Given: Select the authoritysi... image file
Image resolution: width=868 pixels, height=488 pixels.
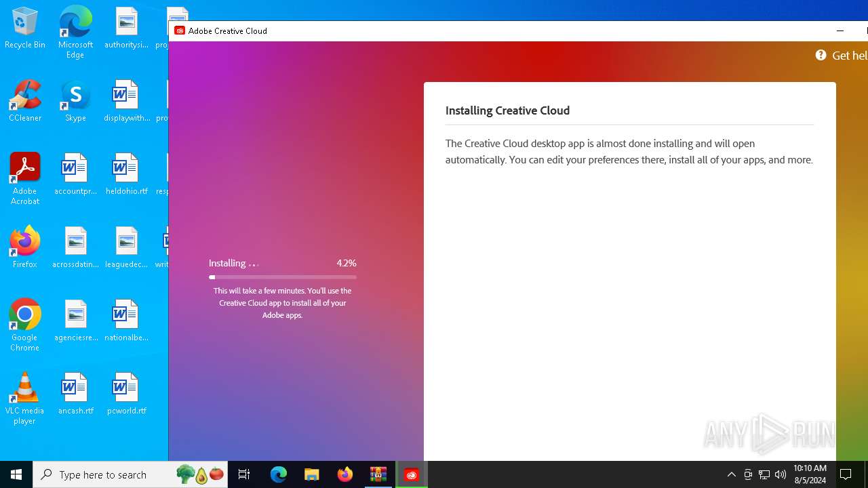Looking at the screenshot, I should 126,28.
